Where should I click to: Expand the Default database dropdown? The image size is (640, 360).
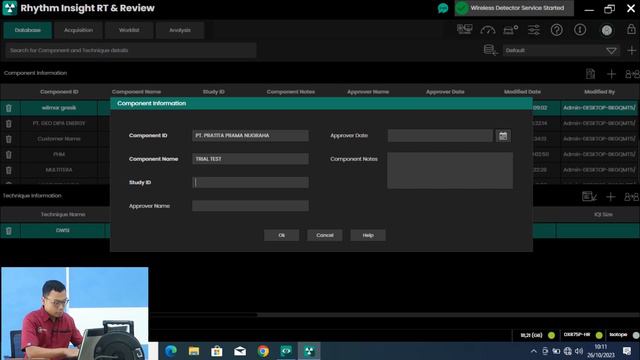click(611, 51)
